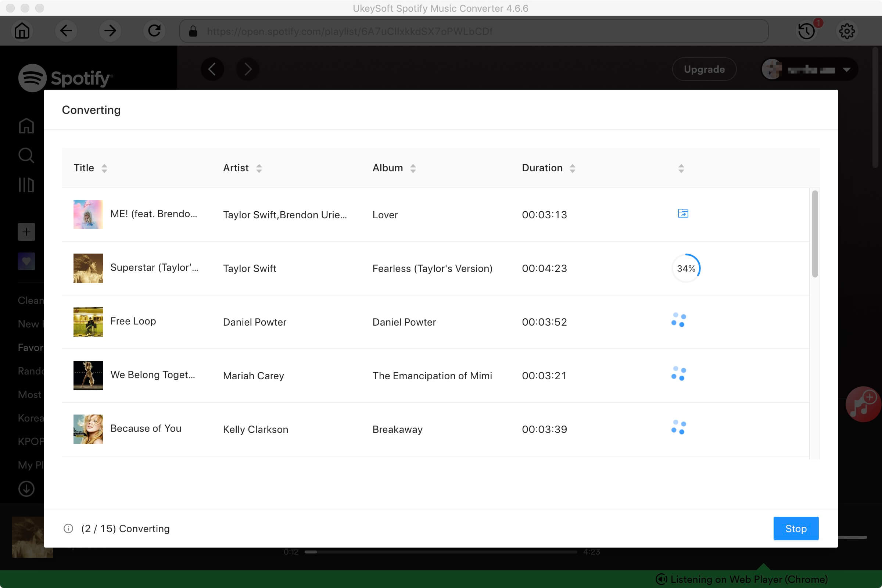This screenshot has height=588, width=882.
Task: Select the Album column header to sort
Action: coord(393,168)
